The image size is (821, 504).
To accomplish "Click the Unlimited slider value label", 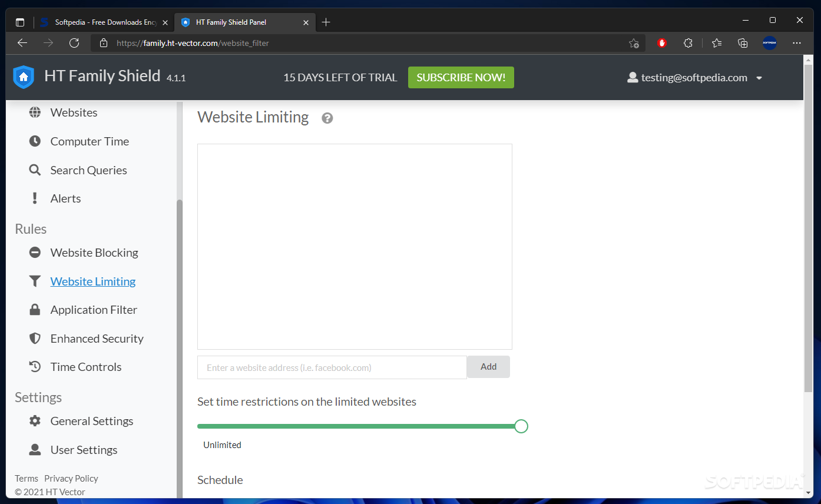I will [x=222, y=445].
